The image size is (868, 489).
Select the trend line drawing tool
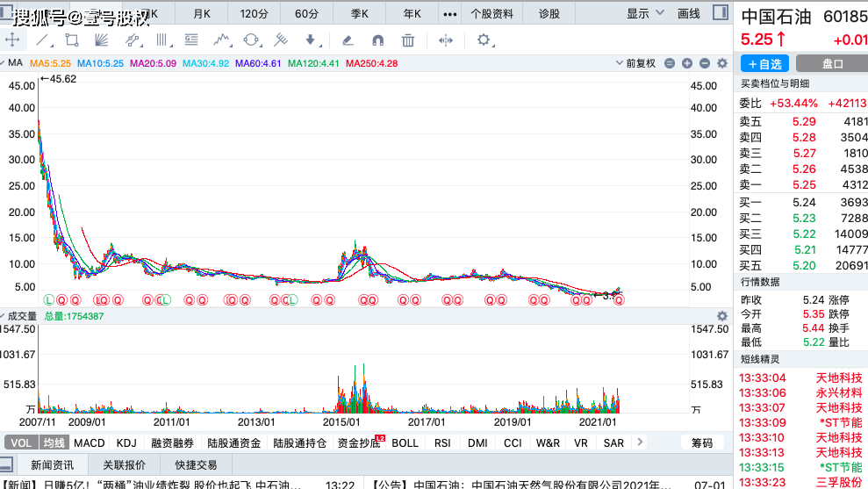[42, 40]
